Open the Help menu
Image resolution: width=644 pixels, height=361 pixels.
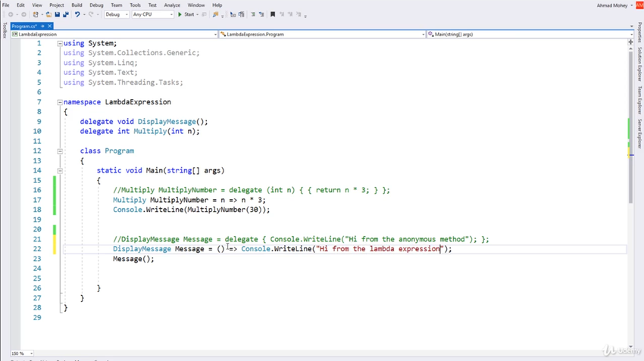[217, 5]
